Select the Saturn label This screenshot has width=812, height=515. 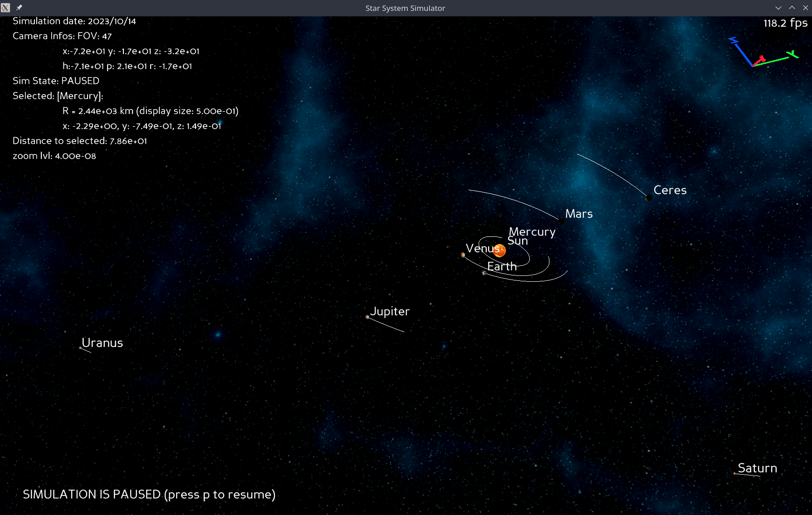758,468
